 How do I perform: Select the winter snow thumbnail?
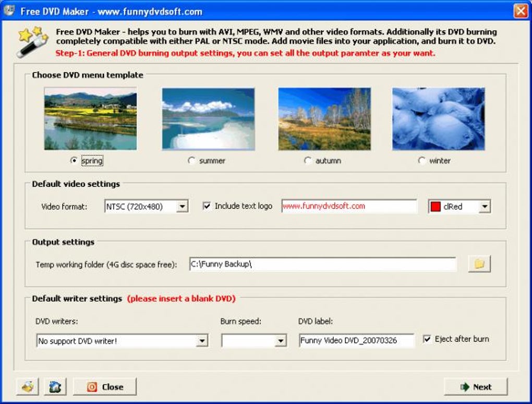point(438,119)
